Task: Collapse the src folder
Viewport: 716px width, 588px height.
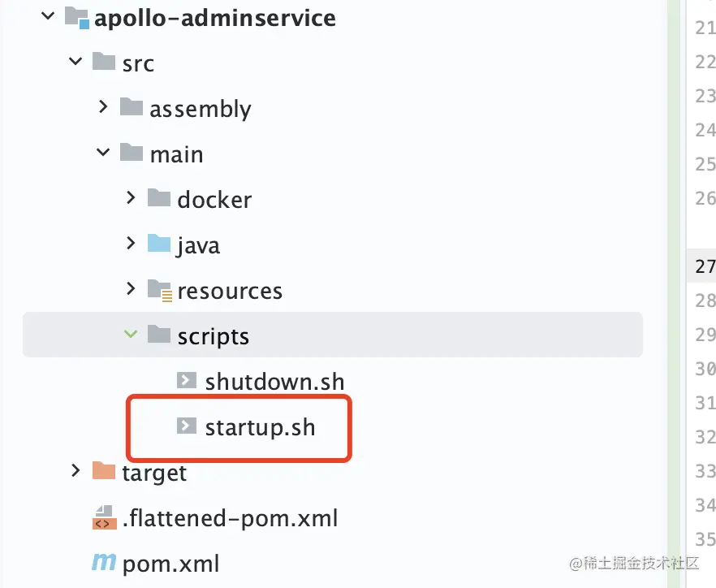Action: [x=75, y=63]
